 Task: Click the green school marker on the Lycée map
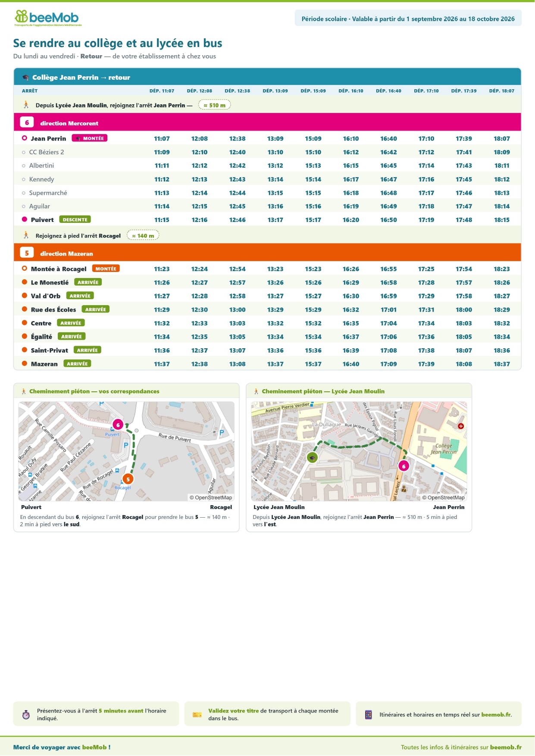312,457
